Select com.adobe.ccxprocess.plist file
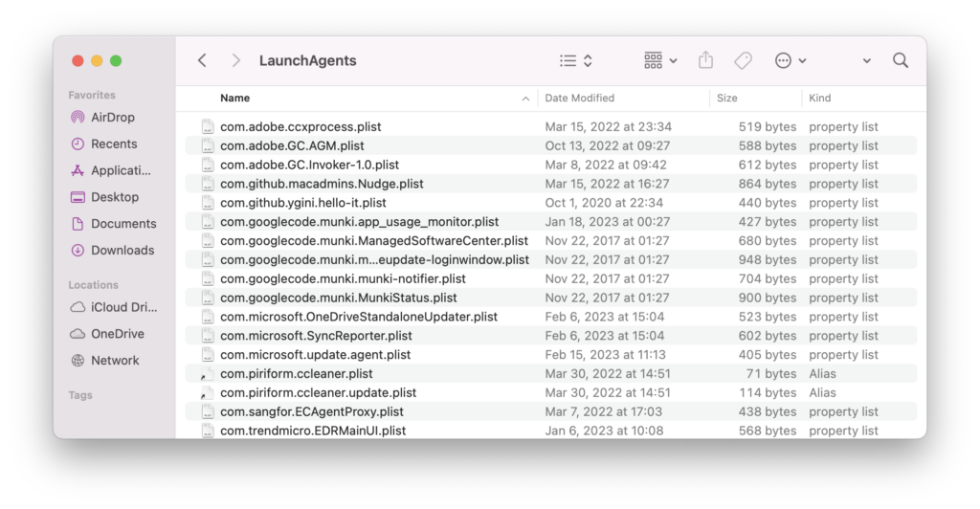This screenshot has height=509, width=980. [x=301, y=126]
